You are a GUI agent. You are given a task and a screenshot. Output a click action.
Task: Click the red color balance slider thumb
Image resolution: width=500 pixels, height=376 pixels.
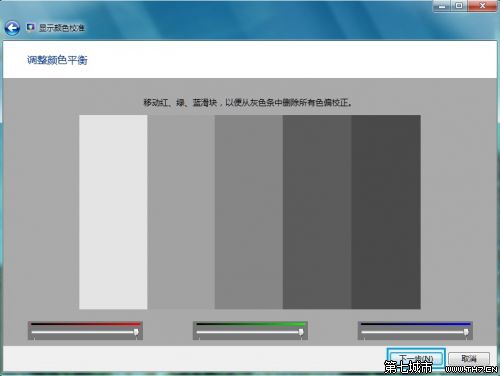click(136, 332)
